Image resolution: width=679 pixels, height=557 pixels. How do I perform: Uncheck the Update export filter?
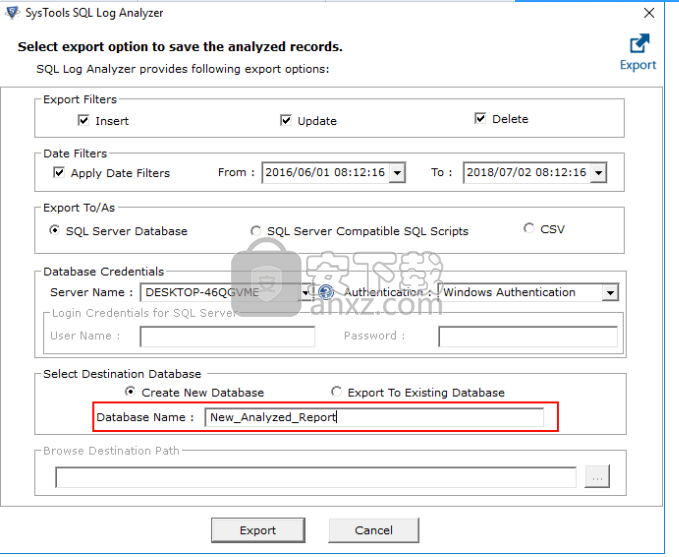click(286, 120)
